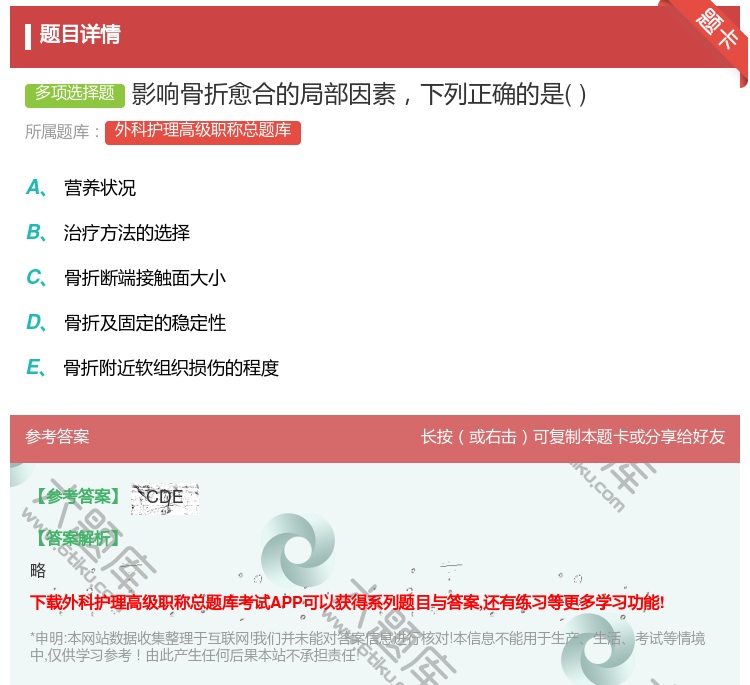Click the green 多项选择题 tag
This screenshot has height=685, width=750.
pos(75,94)
